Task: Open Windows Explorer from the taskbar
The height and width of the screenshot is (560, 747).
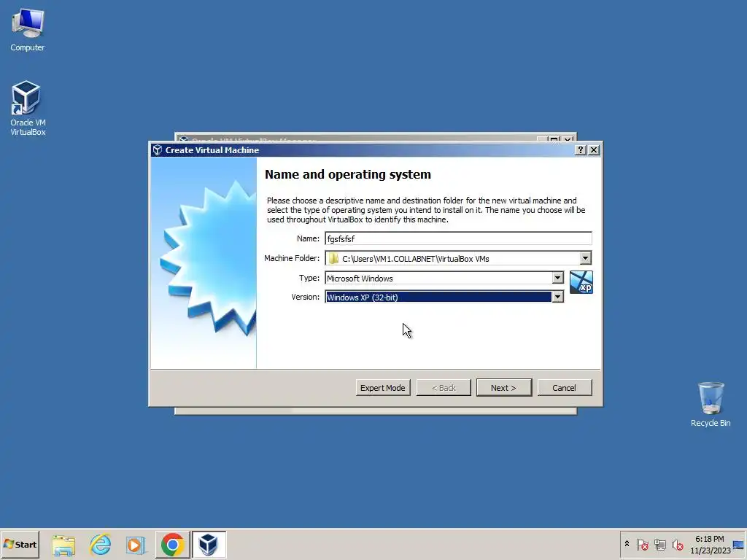Action: [63, 544]
